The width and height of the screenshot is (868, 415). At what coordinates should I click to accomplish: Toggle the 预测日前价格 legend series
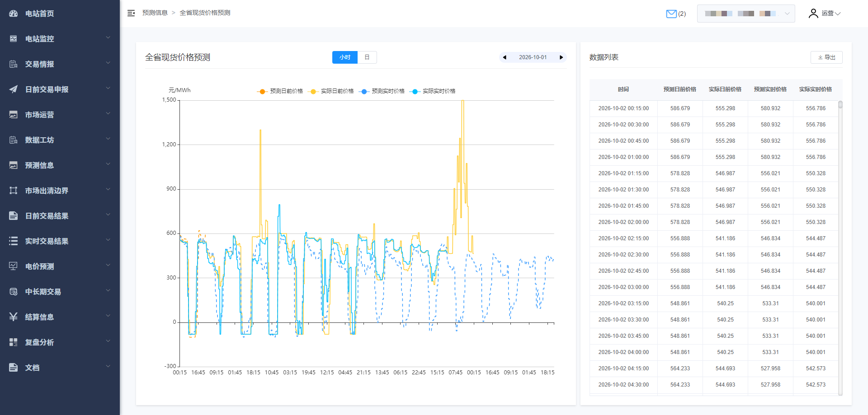point(280,91)
